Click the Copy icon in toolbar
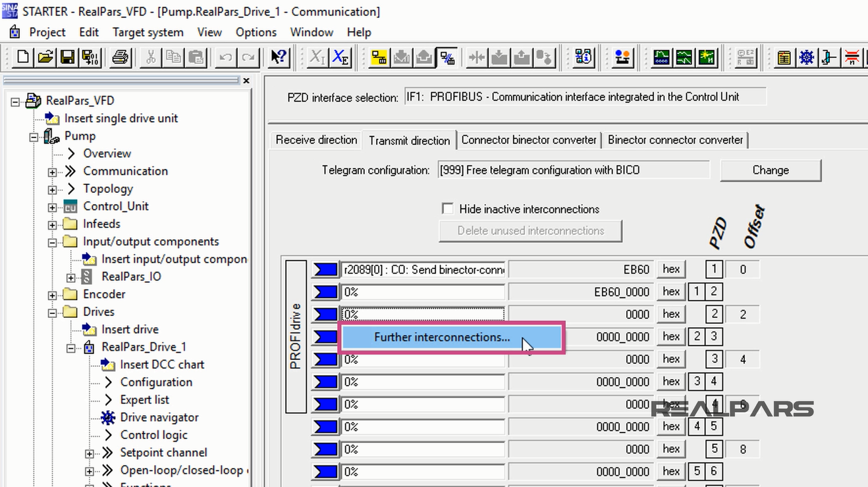This screenshot has width=868, height=487. point(173,57)
